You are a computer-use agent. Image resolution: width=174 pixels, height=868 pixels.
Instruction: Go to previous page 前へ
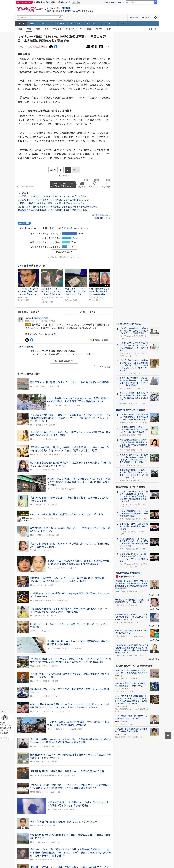(52, 170)
